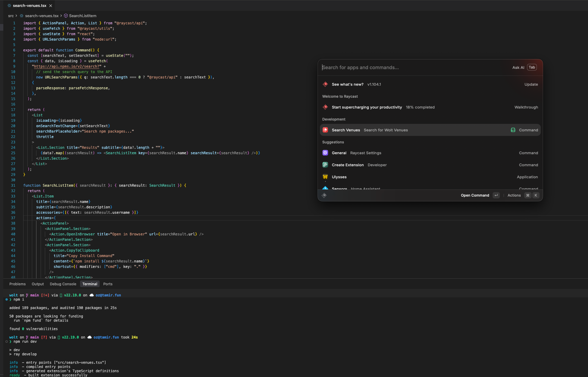Click the SearchListItem symbol icon in breadcrumb

coord(66,16)
